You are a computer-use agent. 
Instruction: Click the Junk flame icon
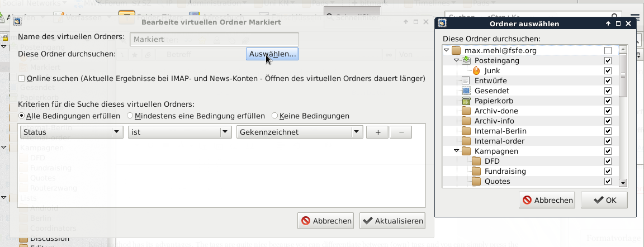(x=476, y=71)
